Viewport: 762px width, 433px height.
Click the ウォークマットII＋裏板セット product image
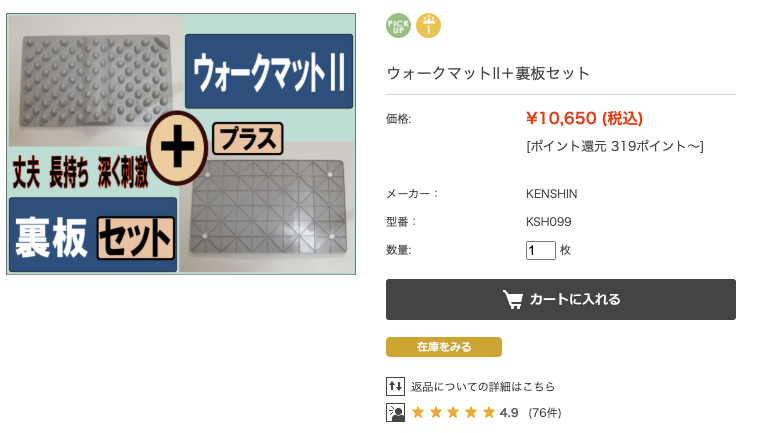(181, 143)
